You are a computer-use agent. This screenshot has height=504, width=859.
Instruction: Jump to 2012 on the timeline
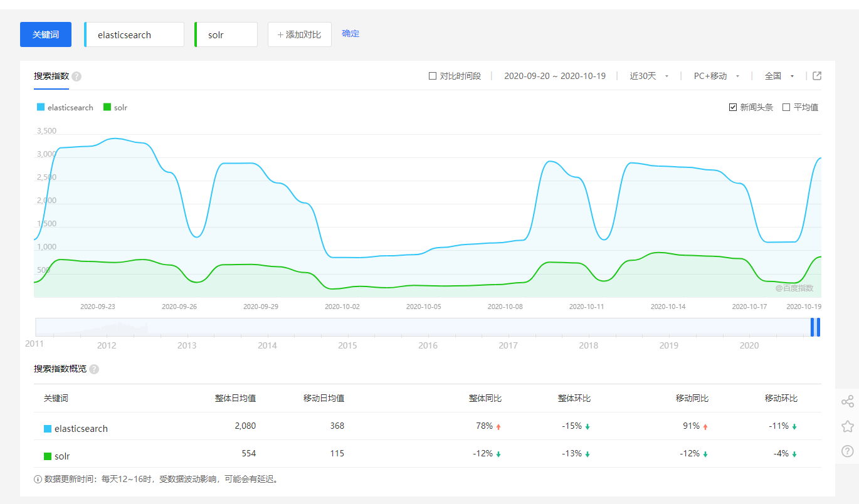(x=107, y=345)
